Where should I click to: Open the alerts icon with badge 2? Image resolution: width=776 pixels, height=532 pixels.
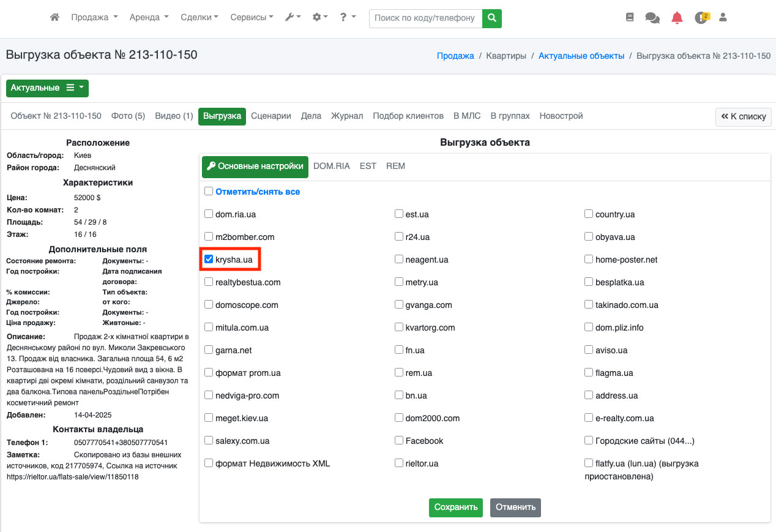pos(701,18)
